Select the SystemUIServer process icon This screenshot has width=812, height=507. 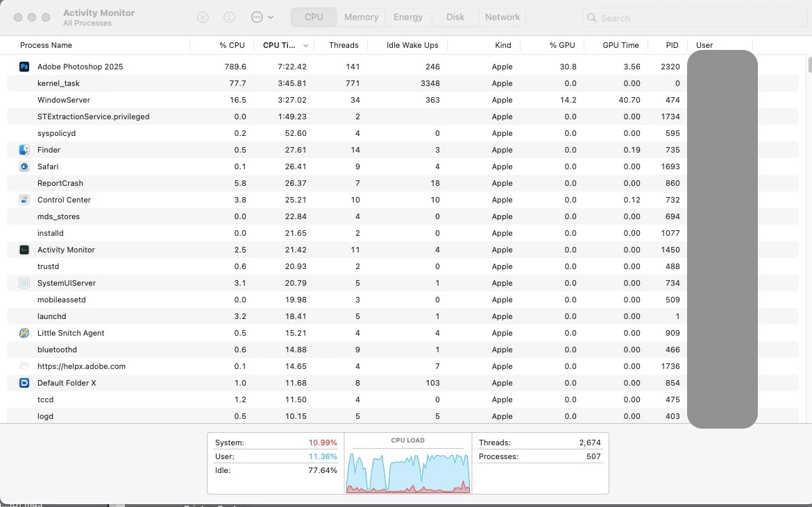24,283
